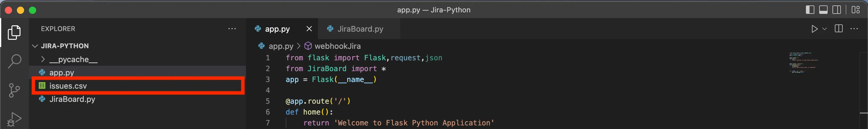
Task: Click webhookJira symbol in the breadcrumb
Action: pyautogui.click(x=337, y=46)
